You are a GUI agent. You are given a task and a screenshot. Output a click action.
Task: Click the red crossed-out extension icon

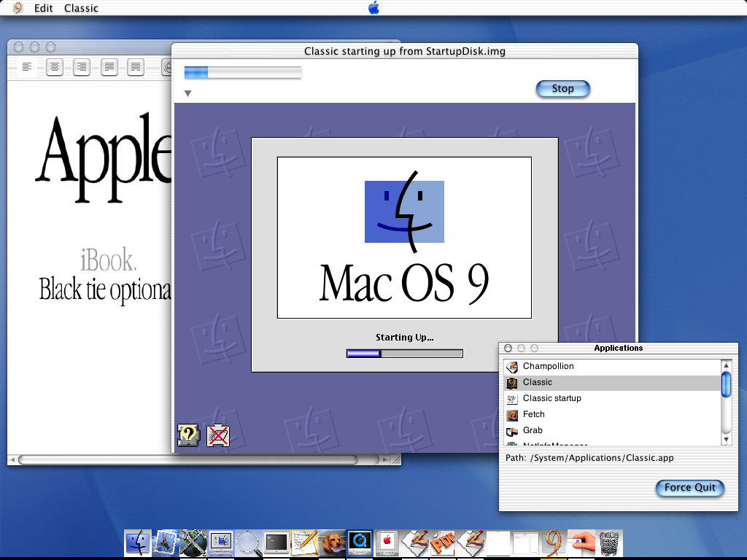click(218, 435)
